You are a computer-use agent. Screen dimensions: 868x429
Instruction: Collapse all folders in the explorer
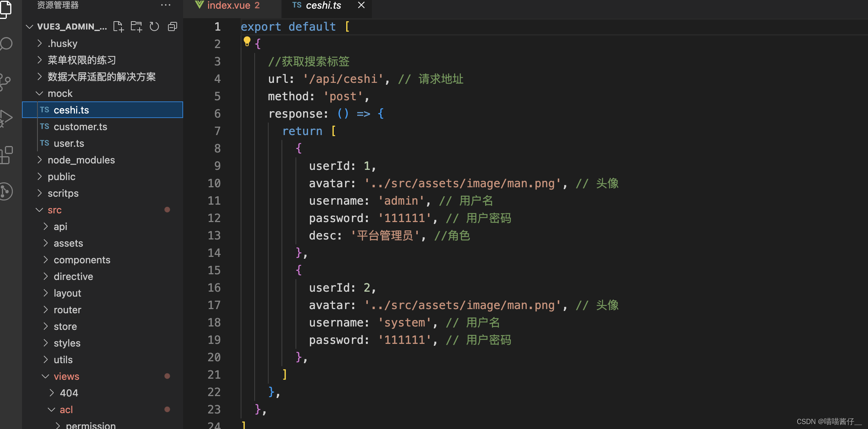click(173, 26)
